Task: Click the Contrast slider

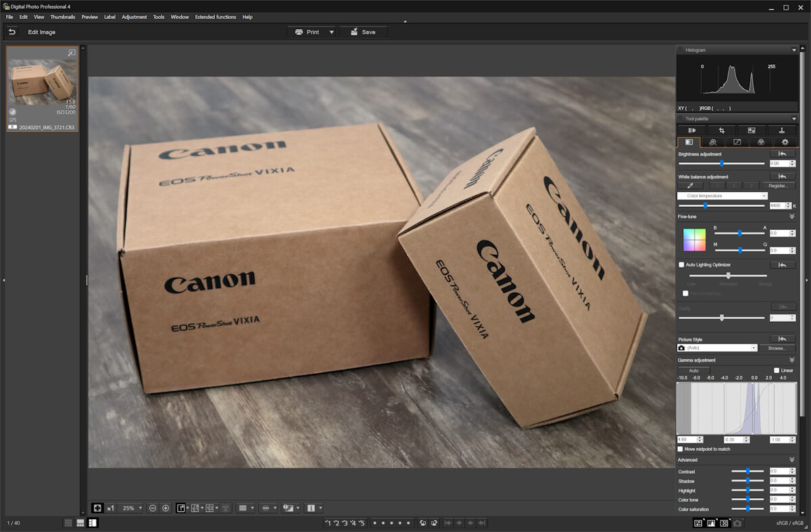Action: pyautogui.click(x=747, y=471)
